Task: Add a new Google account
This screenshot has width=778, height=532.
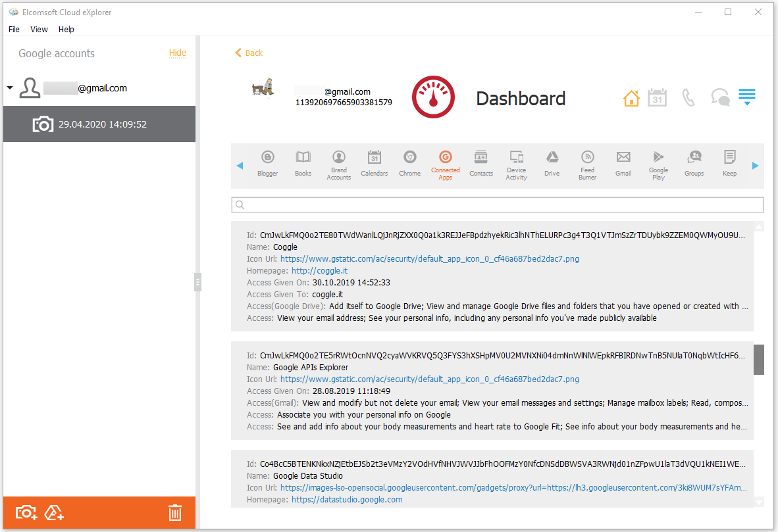Action: click(53, 512)
